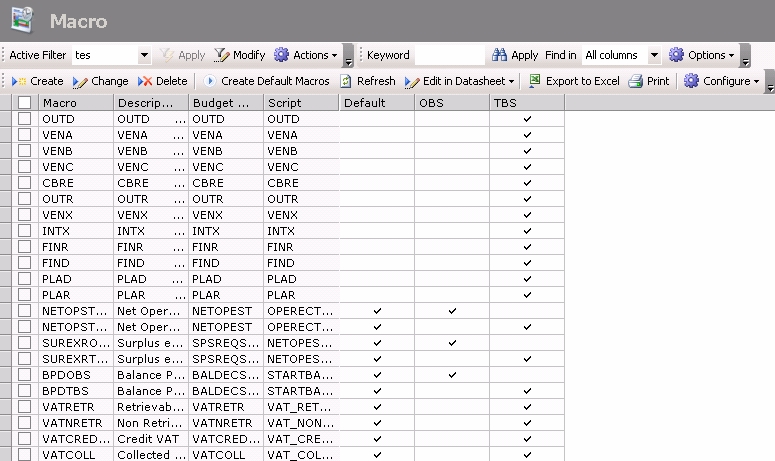Screen dimensions: 775x461
Task: Click the Create Default Macros button
Action: tap(267, 81)
